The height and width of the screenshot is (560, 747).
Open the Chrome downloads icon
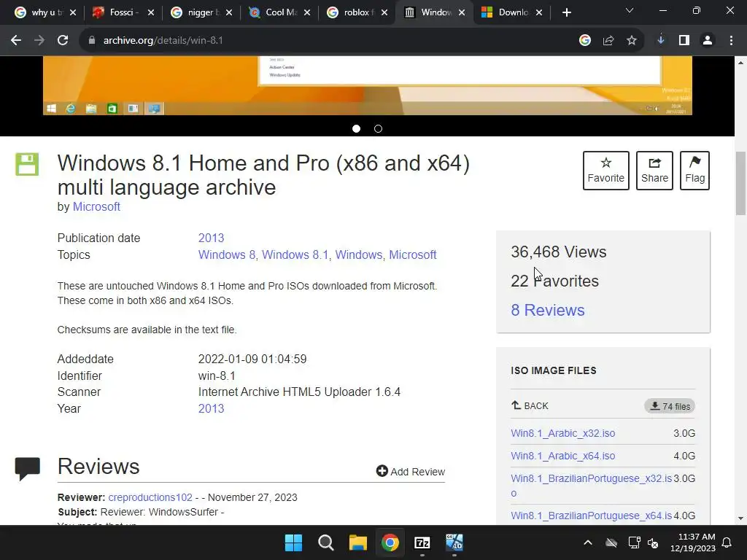661,41
